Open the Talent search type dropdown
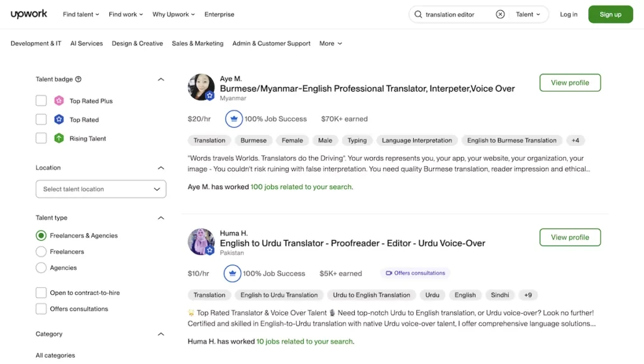Image resolution: width=644 pixels, height=364 pixels. click(x=528, y=14)
